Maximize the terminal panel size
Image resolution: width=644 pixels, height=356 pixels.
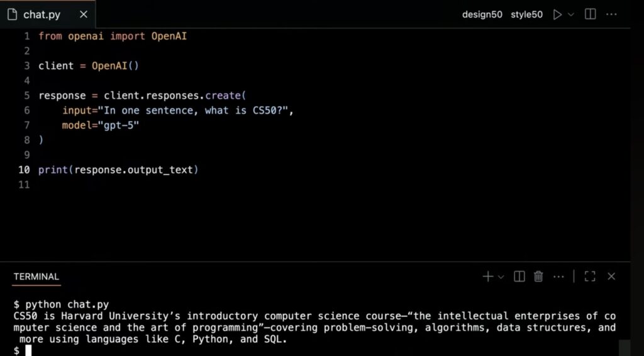coord(590,276)
